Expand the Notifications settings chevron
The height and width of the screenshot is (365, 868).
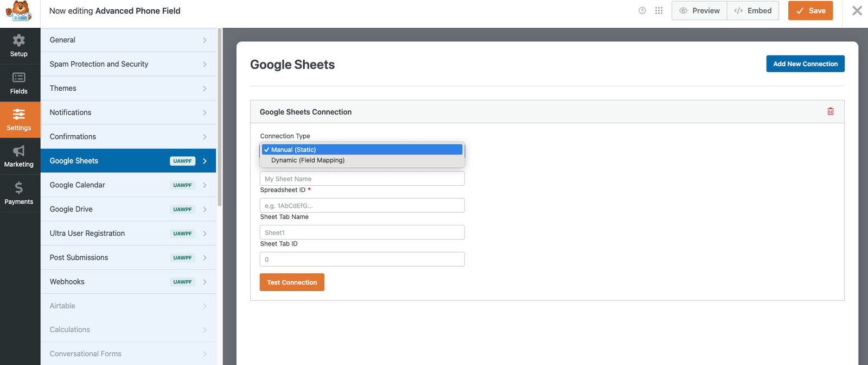pos(205,112)
